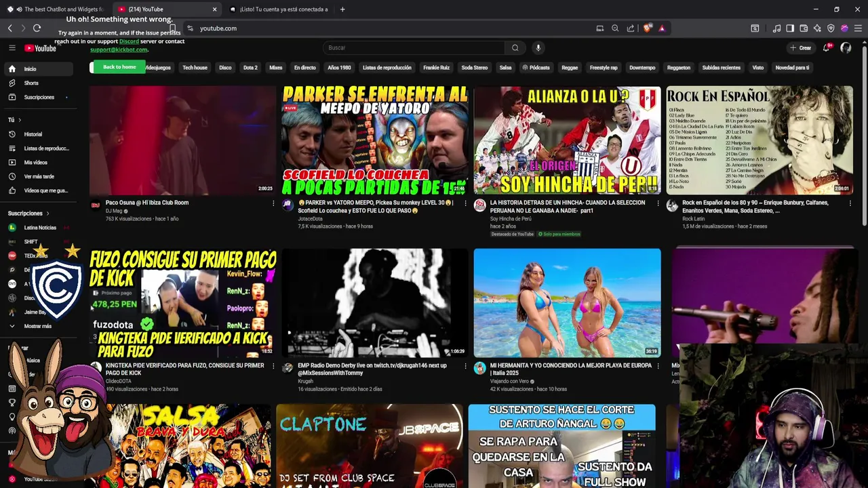Click green Back to home button

(119, 67)
